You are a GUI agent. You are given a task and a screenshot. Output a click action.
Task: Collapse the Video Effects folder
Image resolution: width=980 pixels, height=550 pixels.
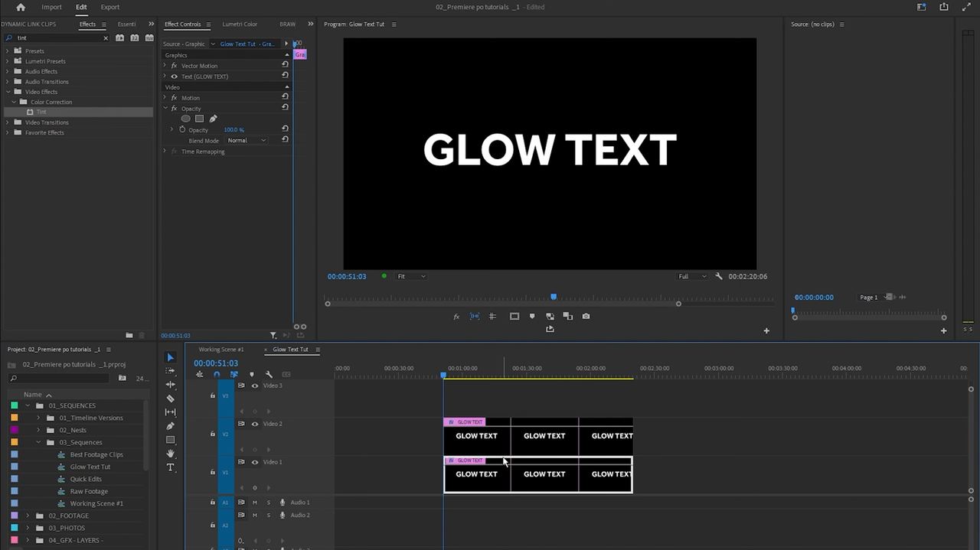(x=8, y=92)
